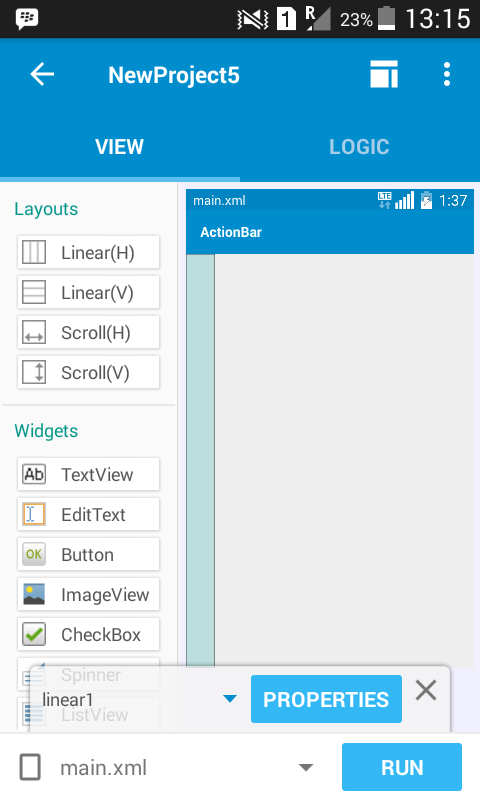Click the Scroll(V) label
Viewport: 480px width, 800px height.
pos(95,373)
